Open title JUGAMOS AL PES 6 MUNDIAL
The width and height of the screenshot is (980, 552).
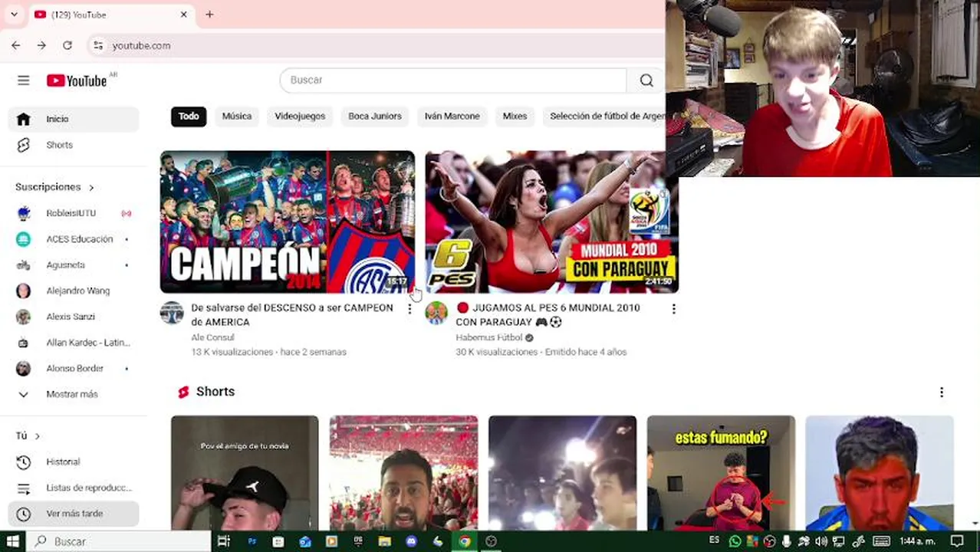(x=548, y=315)
